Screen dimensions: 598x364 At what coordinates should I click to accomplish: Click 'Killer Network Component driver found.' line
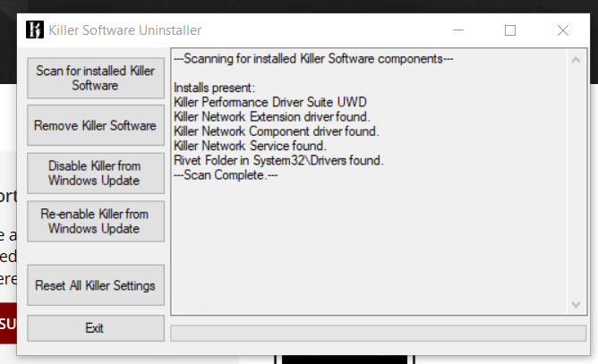click(276, 131)
